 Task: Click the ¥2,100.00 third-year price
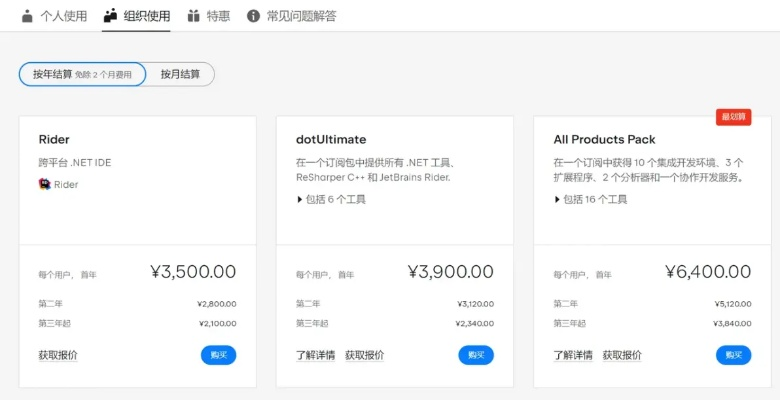click(217, 323)
